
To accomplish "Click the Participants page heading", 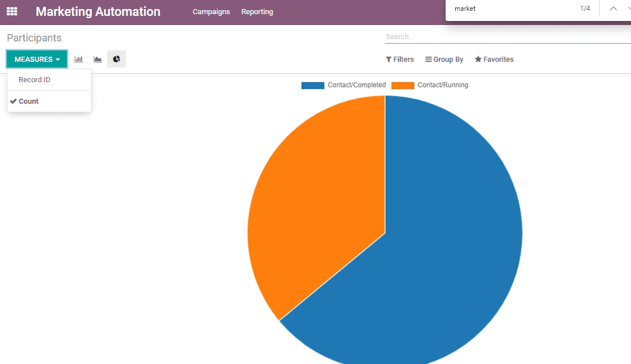I will tap(34, 38).
